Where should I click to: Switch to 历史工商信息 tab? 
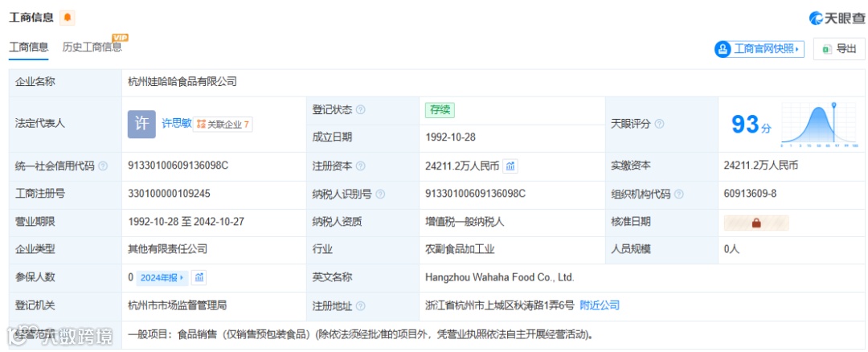92,47
